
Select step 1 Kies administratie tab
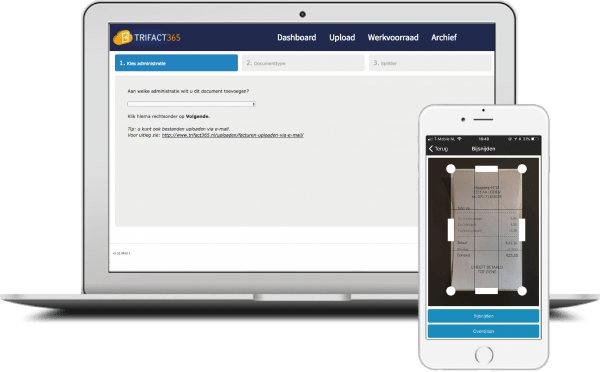[x=176, y=63]
